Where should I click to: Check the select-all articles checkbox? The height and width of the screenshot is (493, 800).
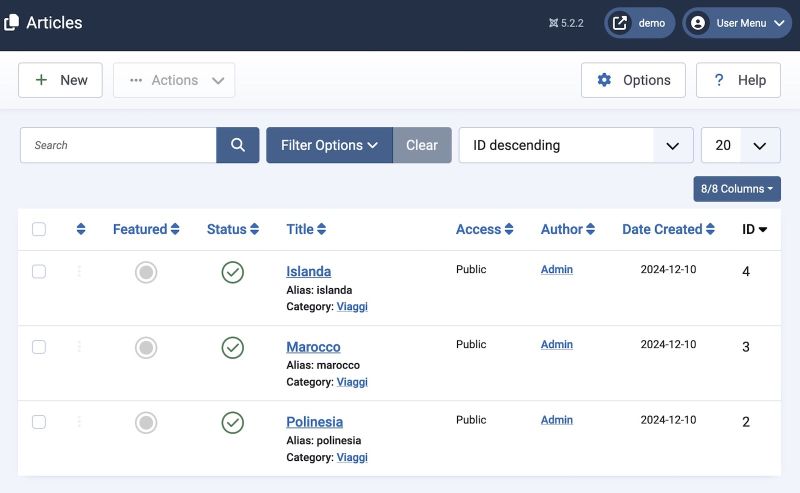[x=39, y=230]
